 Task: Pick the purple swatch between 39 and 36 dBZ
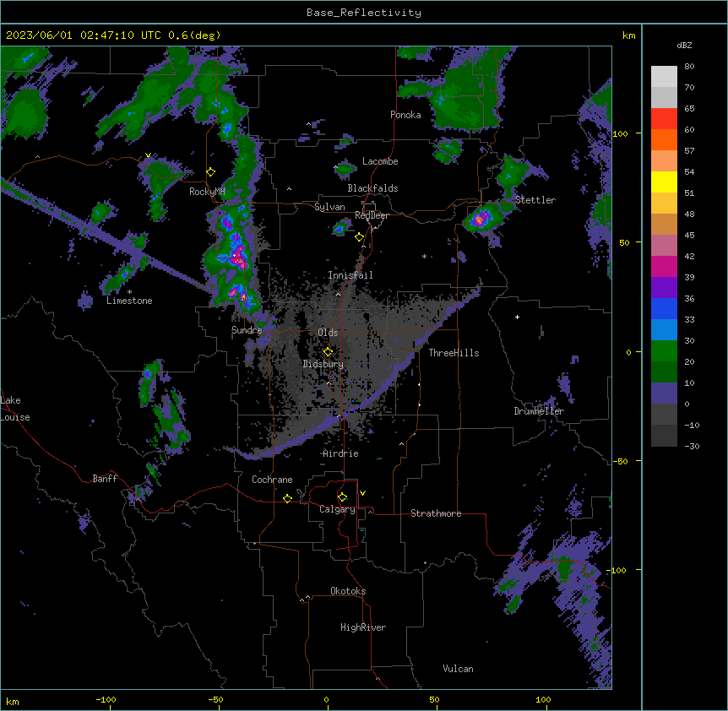(664, 288)
